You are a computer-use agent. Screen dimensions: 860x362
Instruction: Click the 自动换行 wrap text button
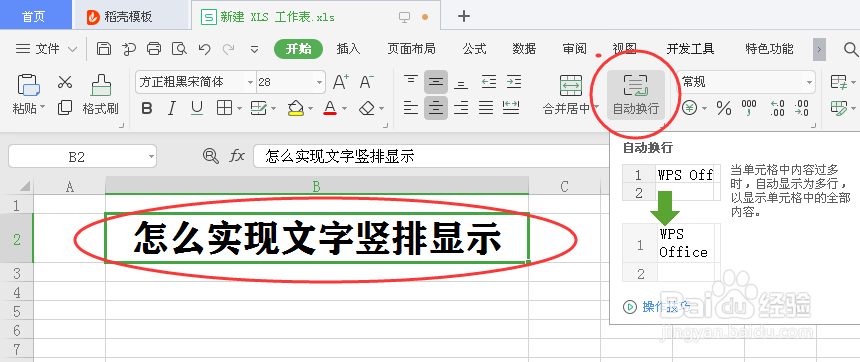(636, 94)
